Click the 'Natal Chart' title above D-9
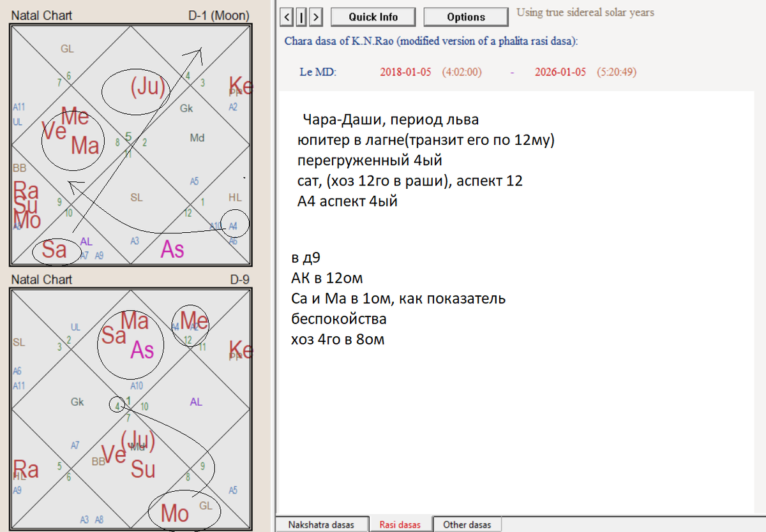The image size is (766, 532). tap(42, 279)
